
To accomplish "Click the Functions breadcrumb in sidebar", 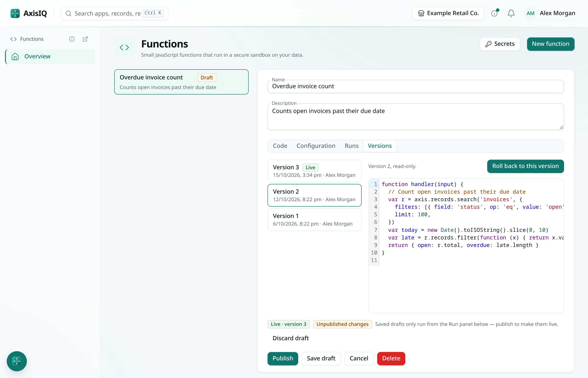I will [x=27, y=39].
